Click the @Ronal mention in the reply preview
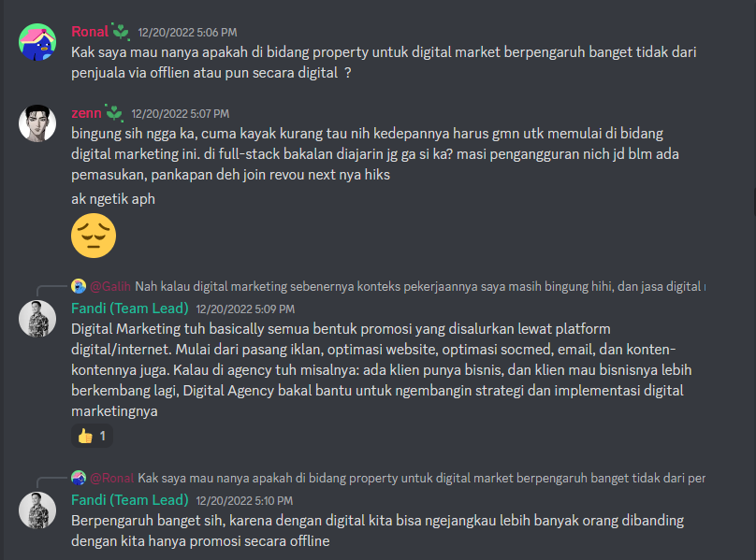Screen dimensions: 756x560 click(x=112, y=478)
